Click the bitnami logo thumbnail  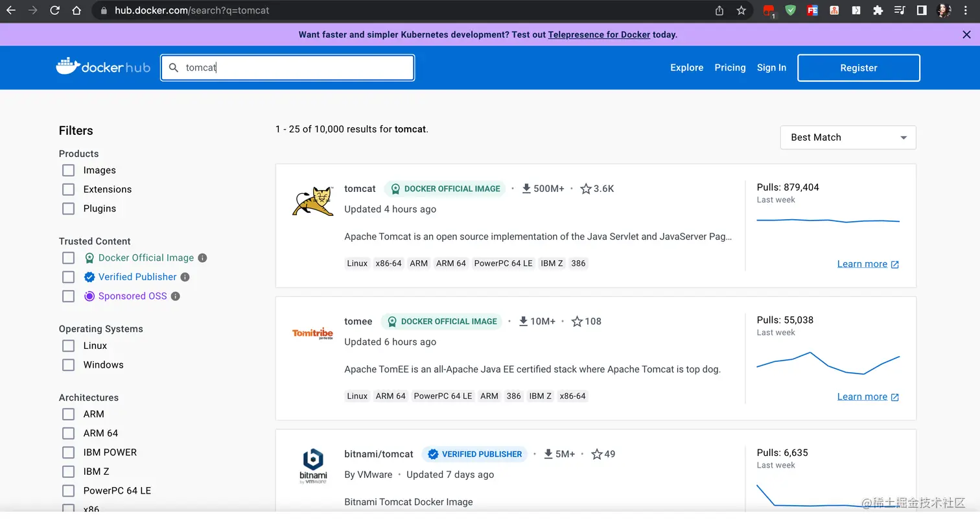coord(313,466)
